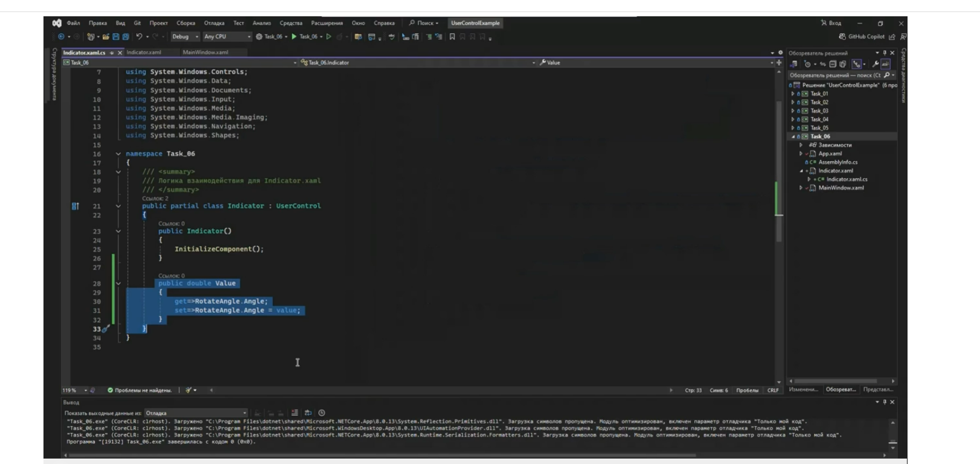Open the Файл menu

73,23
